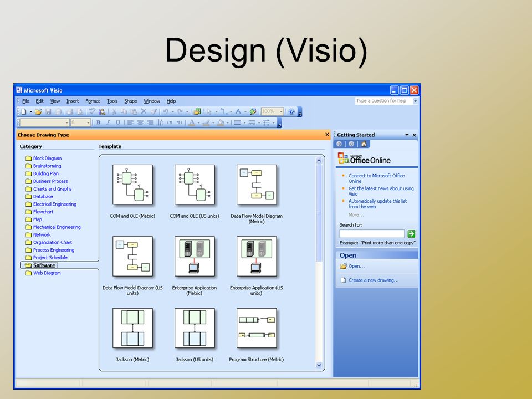
Task: Open the New drawing dropdown arrow
Action: point(30,111)
